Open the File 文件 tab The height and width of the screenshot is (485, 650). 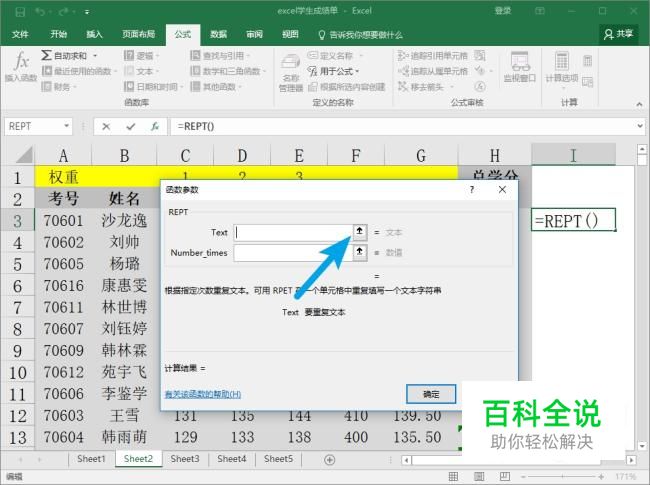(20, 34)
